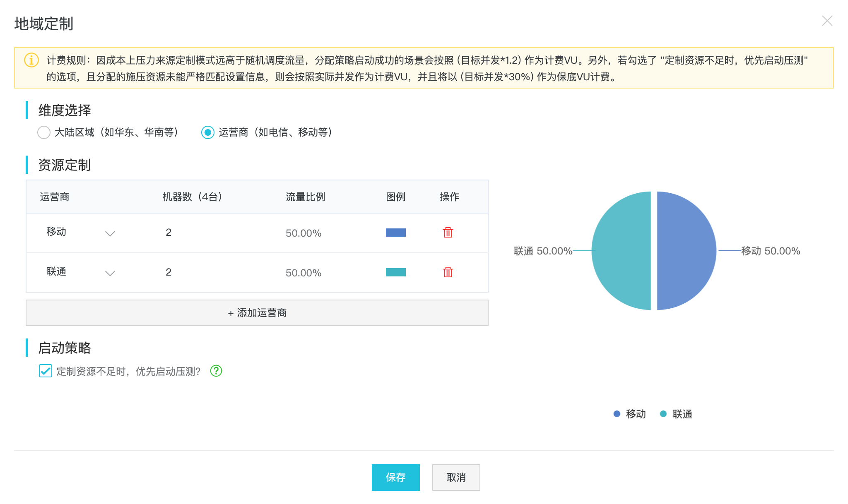The width and height of the screenshot is (848, 504).
Task: Cancel with the 取消 button
Action: (x=456, y=478)
